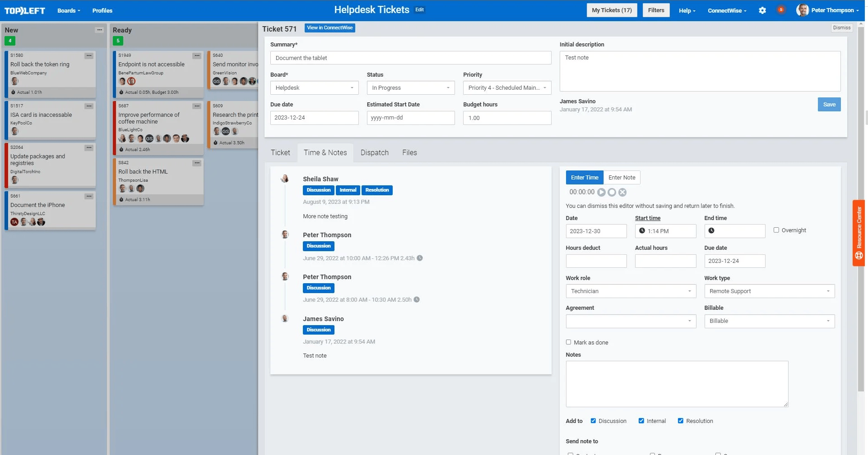
Task: Open card menu for Endpoint is not accessible
Action: (197, 56)
